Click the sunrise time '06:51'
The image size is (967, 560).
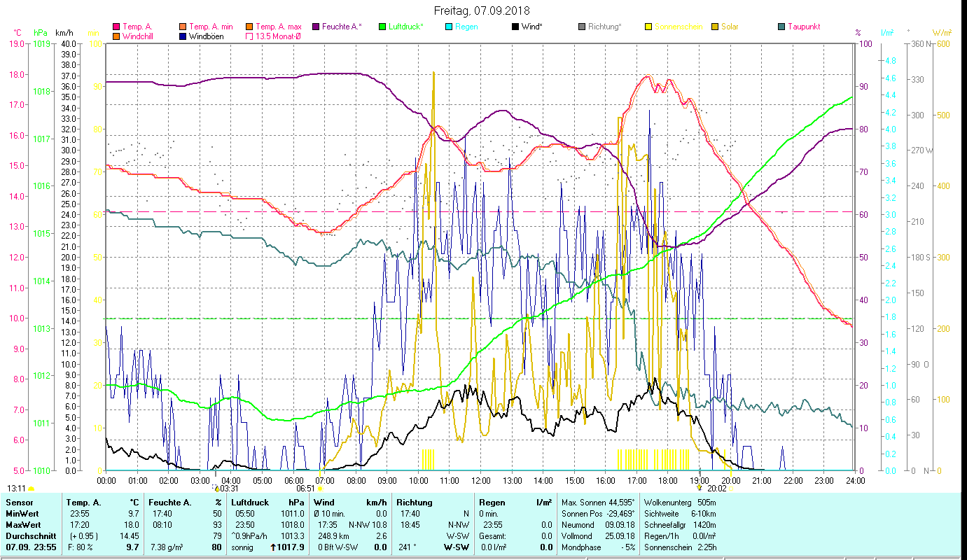pos(305,489)
